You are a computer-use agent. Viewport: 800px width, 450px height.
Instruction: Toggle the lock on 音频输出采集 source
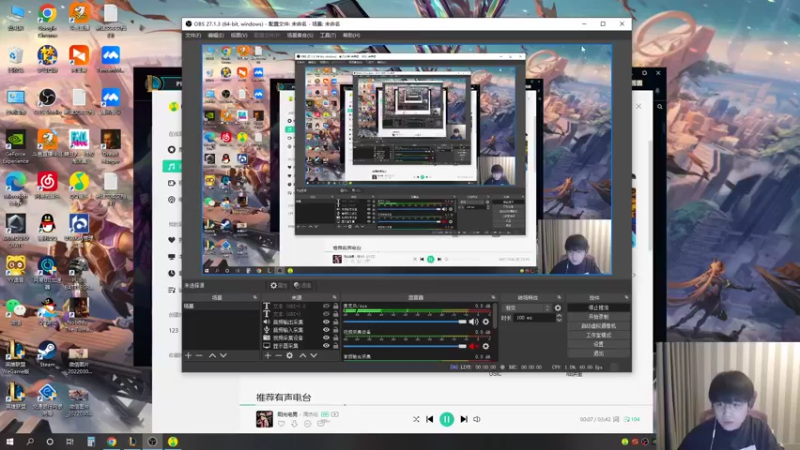click(x=335, y=322)
